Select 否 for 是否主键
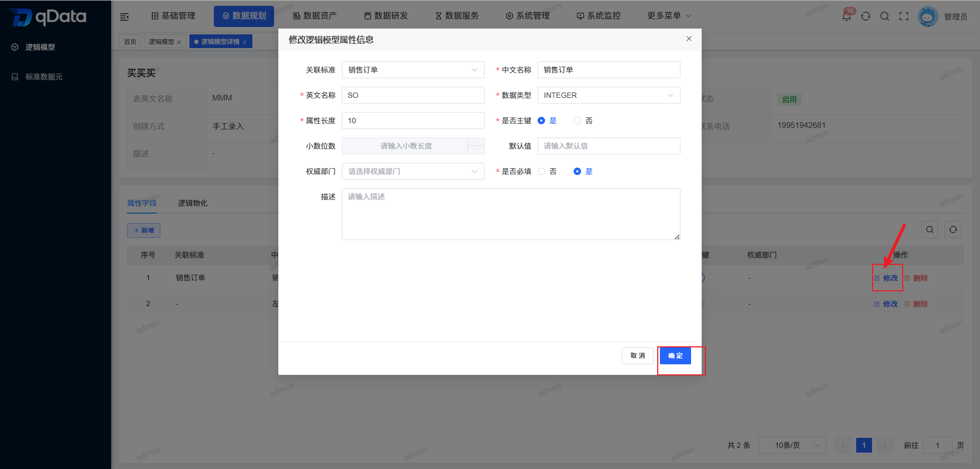 coord(583,121)
